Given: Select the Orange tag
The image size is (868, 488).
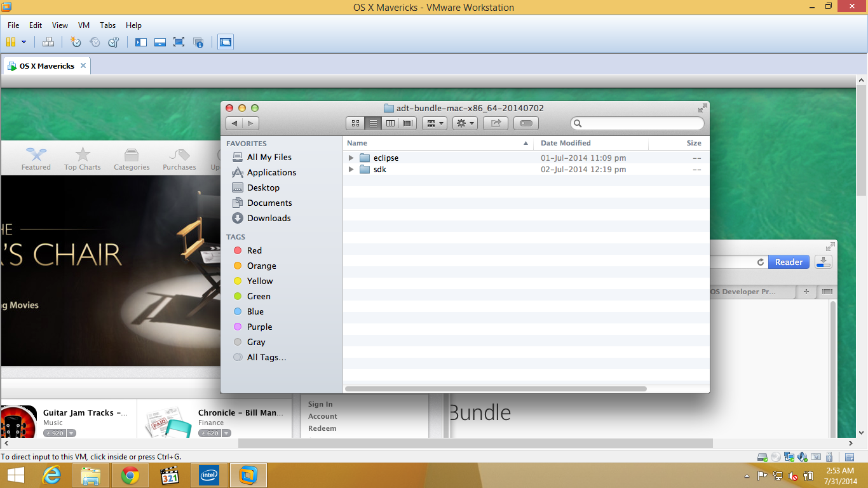Looking at the screenshot, I should 261,266.
